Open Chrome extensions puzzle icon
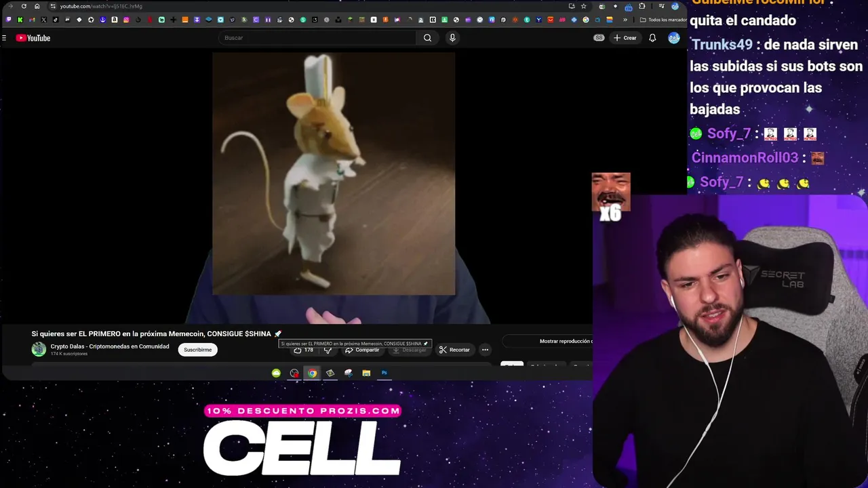868x488 pixels. click(x=642, y=6)
